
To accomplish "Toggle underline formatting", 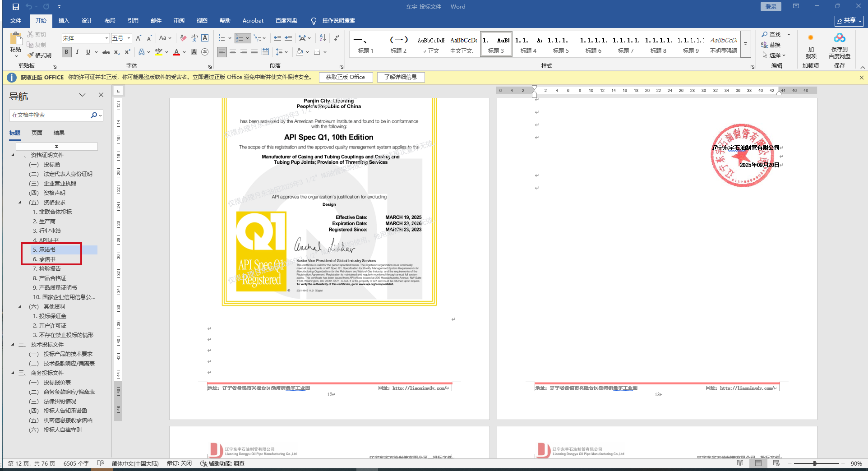I will click(88, 52).
